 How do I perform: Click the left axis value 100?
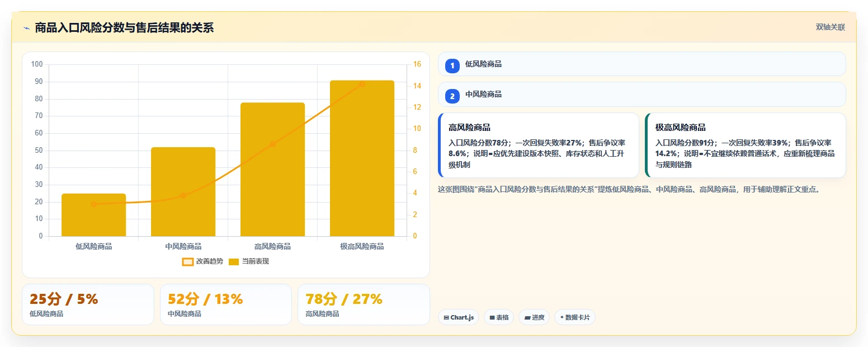point(37,64)
